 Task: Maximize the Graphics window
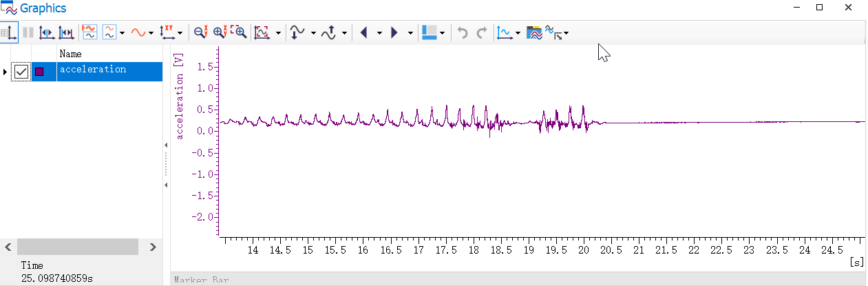[819, 7]
